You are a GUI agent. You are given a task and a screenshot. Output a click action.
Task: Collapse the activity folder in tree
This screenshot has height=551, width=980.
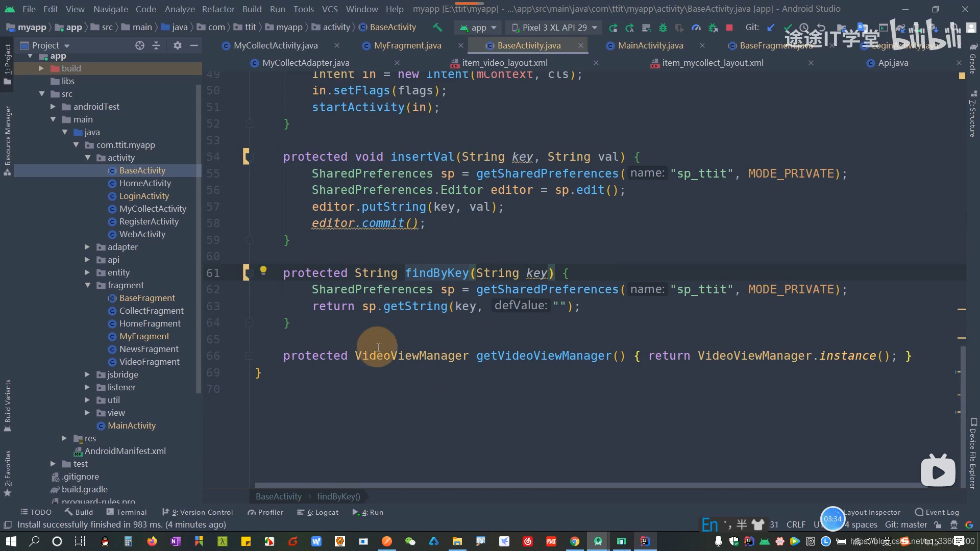(88, 158)
